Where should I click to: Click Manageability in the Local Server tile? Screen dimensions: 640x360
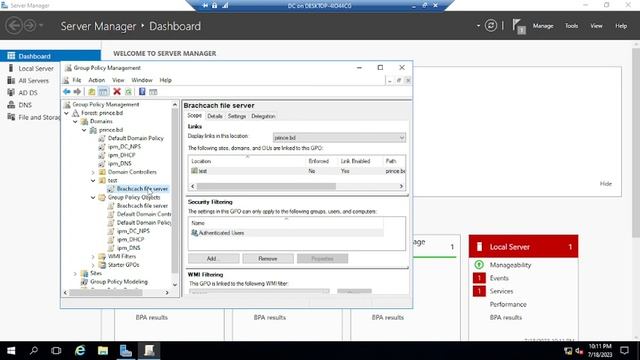click(510, 265)
